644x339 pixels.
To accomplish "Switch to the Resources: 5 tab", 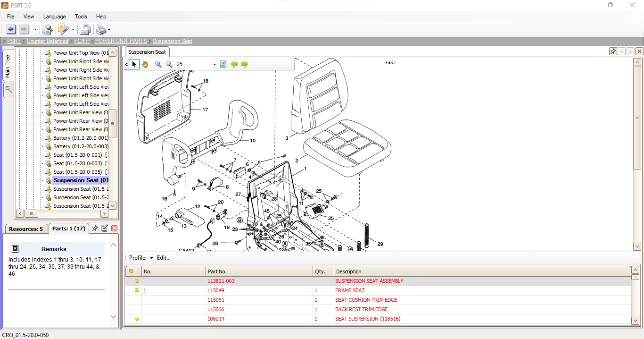I will point(26,229).
